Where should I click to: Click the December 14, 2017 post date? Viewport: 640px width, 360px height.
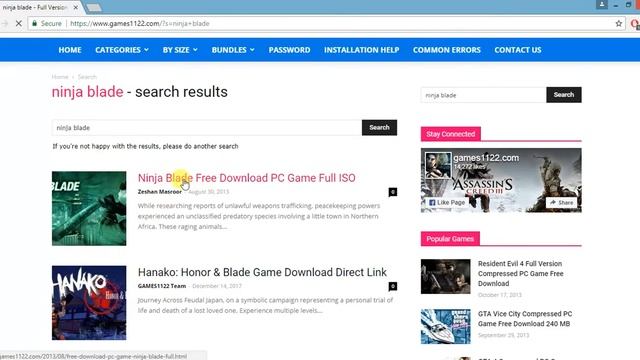pos(217,286)
